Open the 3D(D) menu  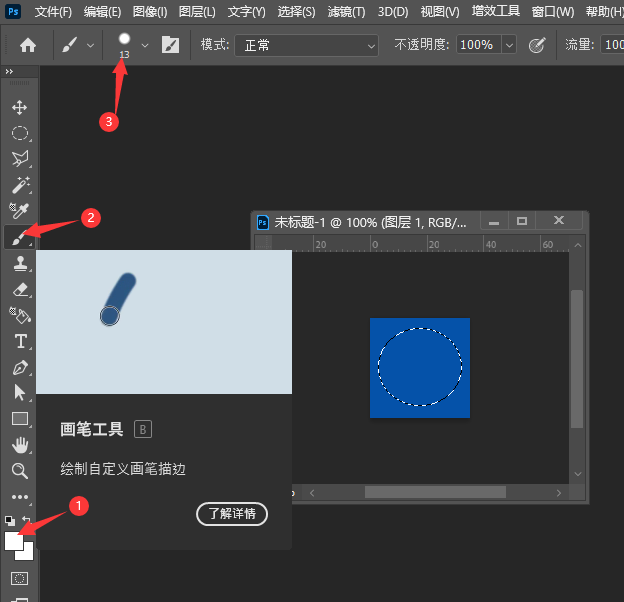point(393,12)
